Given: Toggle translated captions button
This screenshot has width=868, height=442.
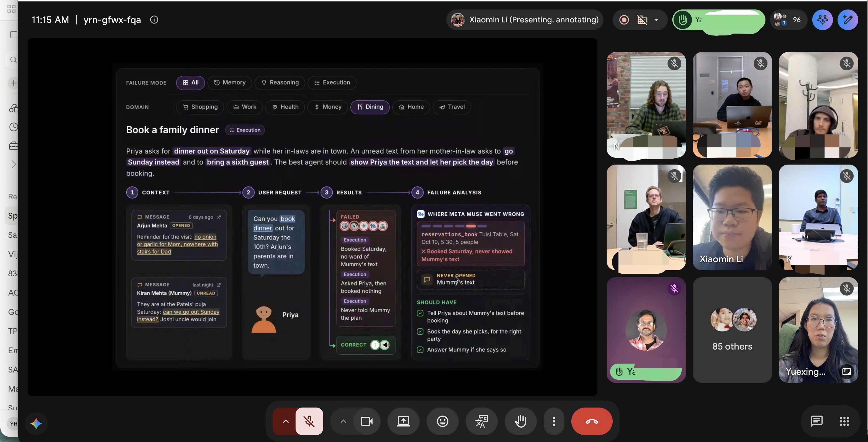Looking at the screenshot, I should click(481, 421).
